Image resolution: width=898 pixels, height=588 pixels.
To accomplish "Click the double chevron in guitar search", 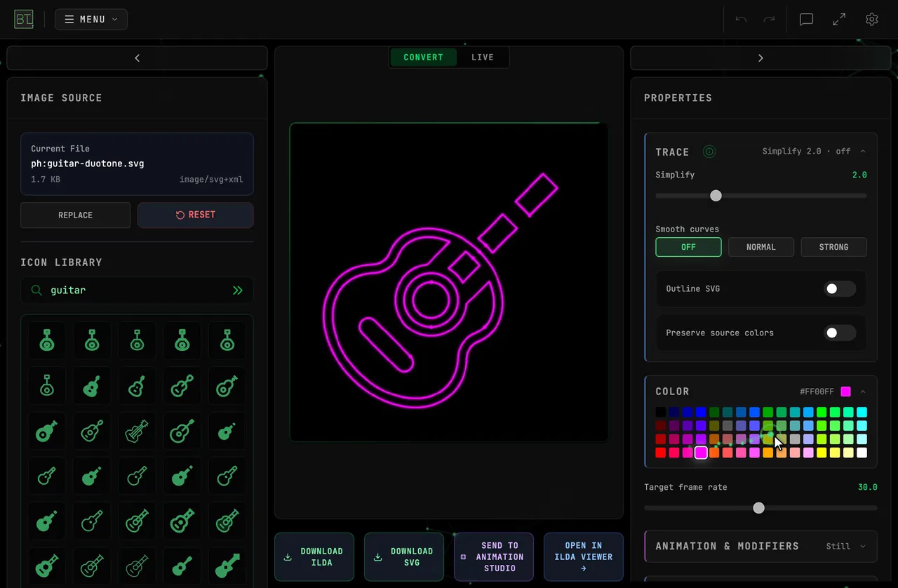I will point(238,290).
